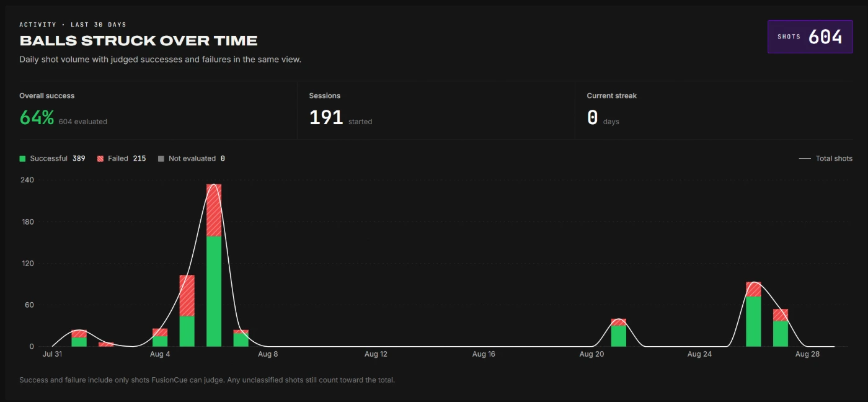The image size is (868, 402).
Task: Select the bar next to Aug 20
Action: click(x=619, y=333)
